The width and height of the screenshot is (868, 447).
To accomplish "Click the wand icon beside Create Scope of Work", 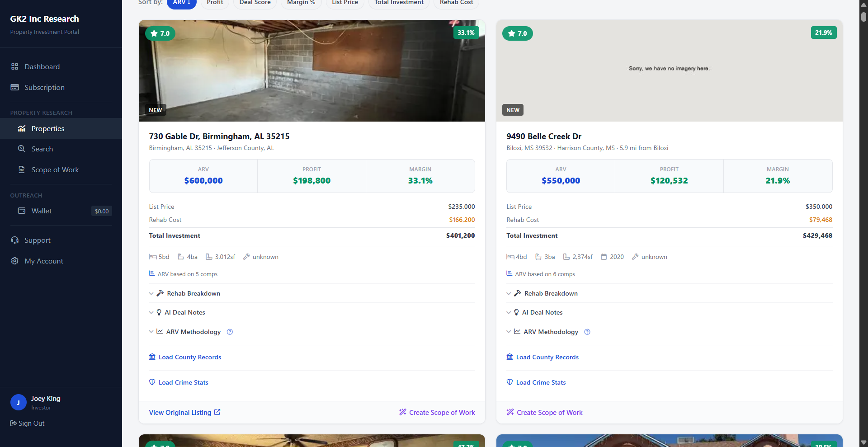I will coord(402,412).
